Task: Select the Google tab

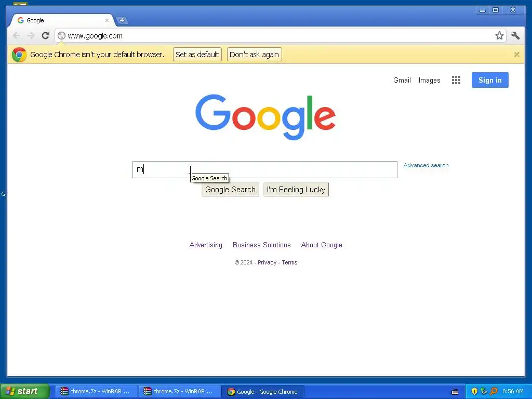Action: (x=63, y=20)
